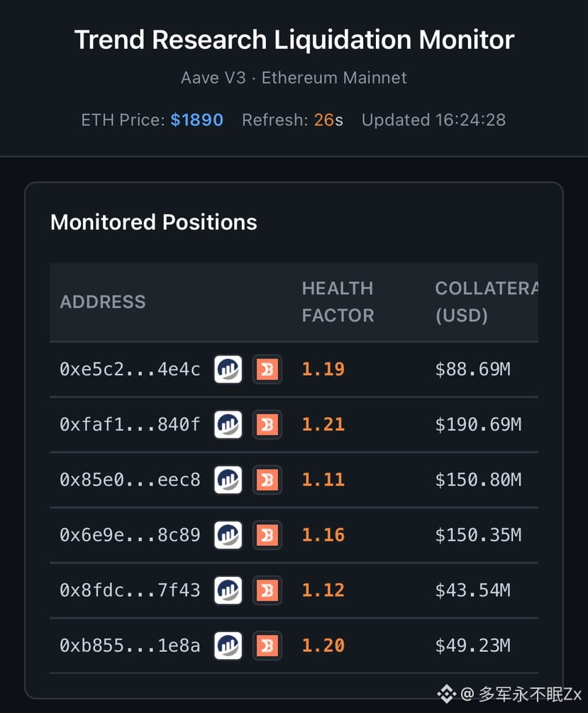Open DeBank icon for address 0xe5c2...4e4c
This screenshot has width=588, height=713.
click(267, 370)
